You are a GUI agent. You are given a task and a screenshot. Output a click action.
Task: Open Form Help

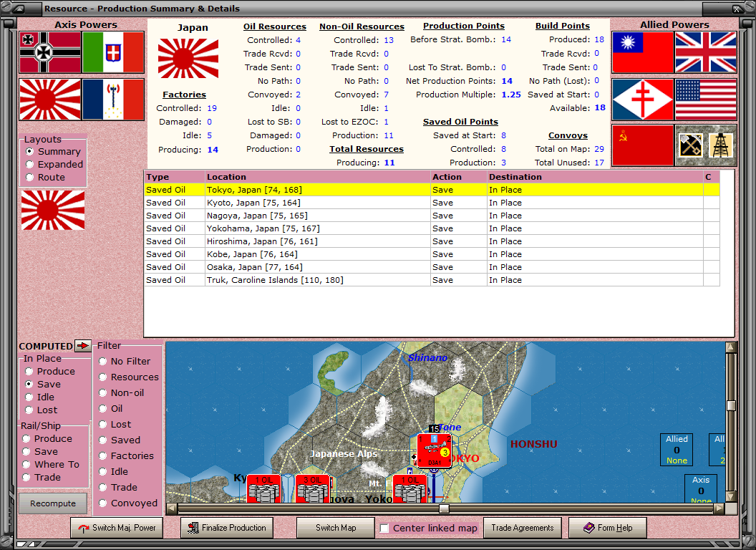[608, 528]
